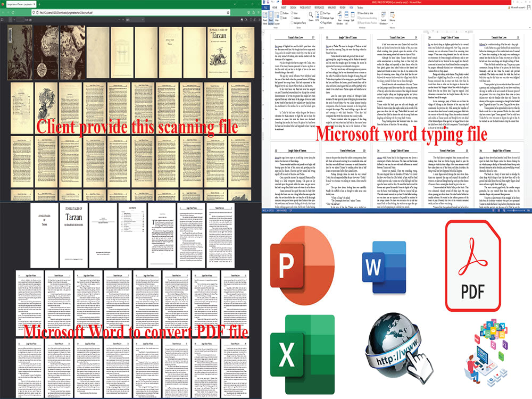Screen dimensions: 532x399
Task: Click the large PowerPoint logo
Action: tap(302, 264)
